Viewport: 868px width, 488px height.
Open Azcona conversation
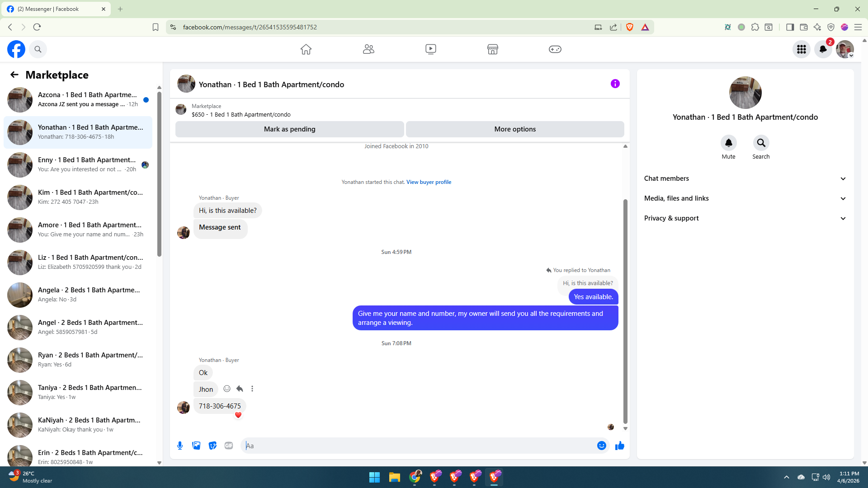pos(78,100)
